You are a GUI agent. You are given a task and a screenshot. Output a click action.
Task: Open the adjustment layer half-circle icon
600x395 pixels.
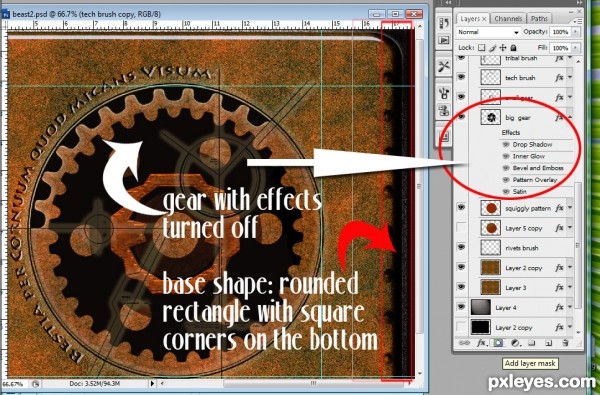pyautogui.click(x=515, y=343)
